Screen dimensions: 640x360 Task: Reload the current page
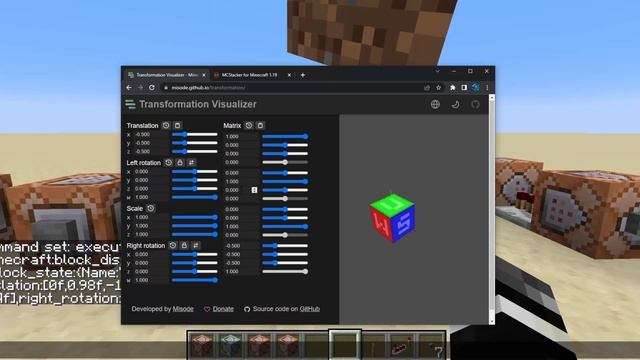(x=152, y=88)
